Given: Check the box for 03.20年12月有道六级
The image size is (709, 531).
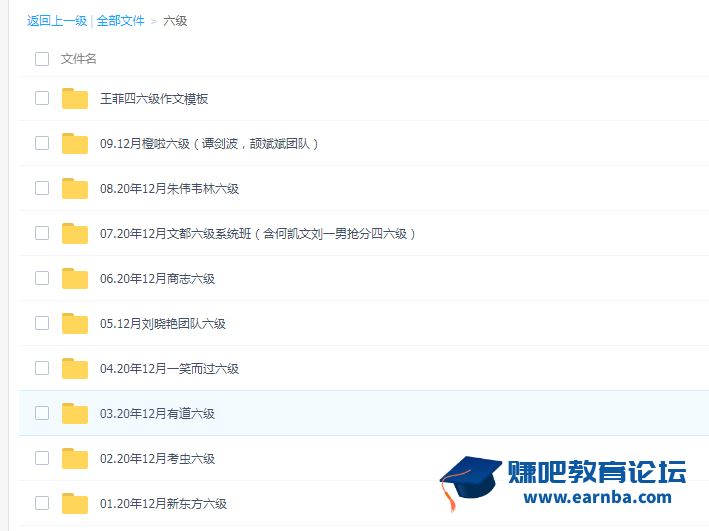Looking at the screenshot, I should (42, 413).
